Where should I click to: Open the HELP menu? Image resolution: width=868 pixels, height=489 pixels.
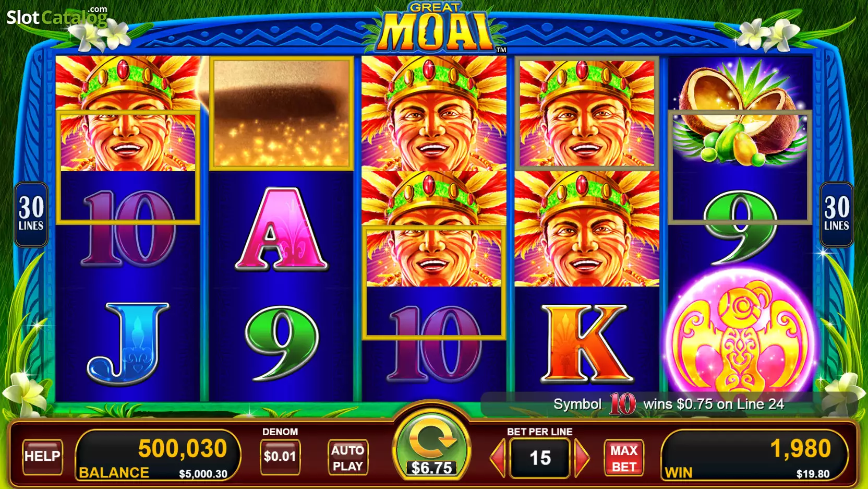(42, 457)
